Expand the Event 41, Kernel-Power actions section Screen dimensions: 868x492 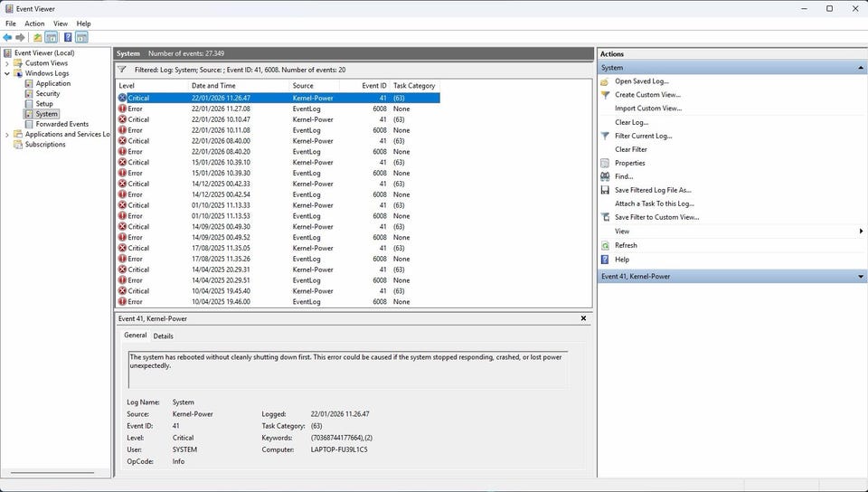[x=860, y=277]
